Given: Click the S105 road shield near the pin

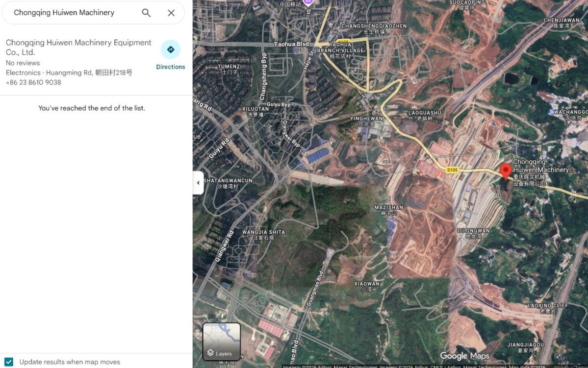Looking at the screenshot, I should coord(452,170).
